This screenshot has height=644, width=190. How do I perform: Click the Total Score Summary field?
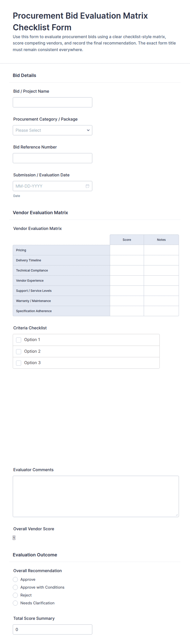53,629
